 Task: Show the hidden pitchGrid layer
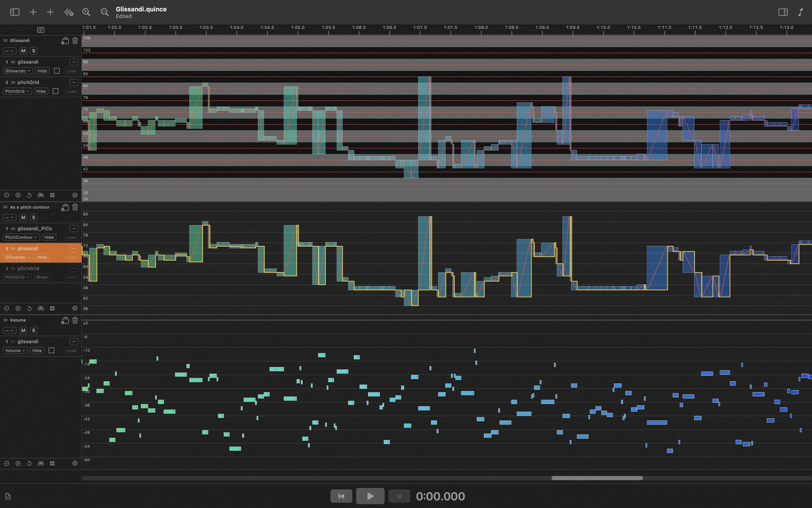[x=42, y=277]
